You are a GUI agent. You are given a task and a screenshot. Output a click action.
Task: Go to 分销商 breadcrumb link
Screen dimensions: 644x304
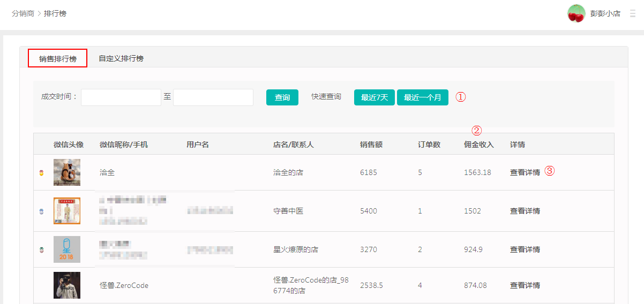click(23, 13)
